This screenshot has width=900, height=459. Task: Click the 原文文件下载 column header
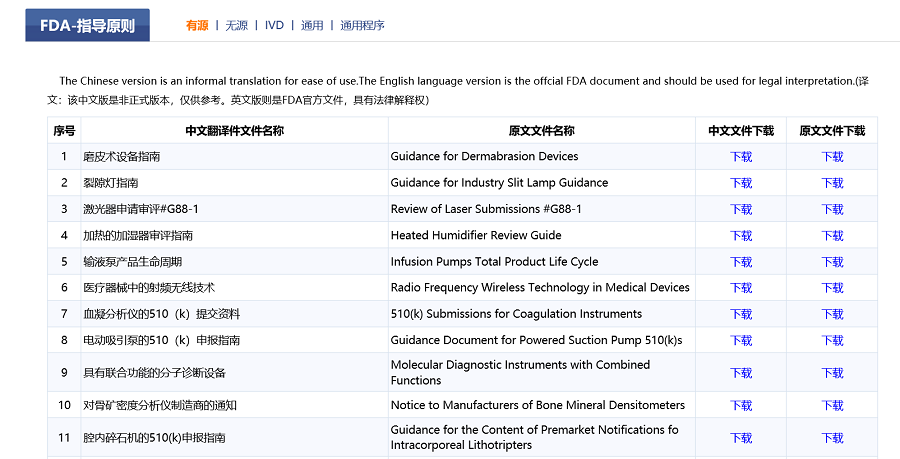(x=832, y=131)
